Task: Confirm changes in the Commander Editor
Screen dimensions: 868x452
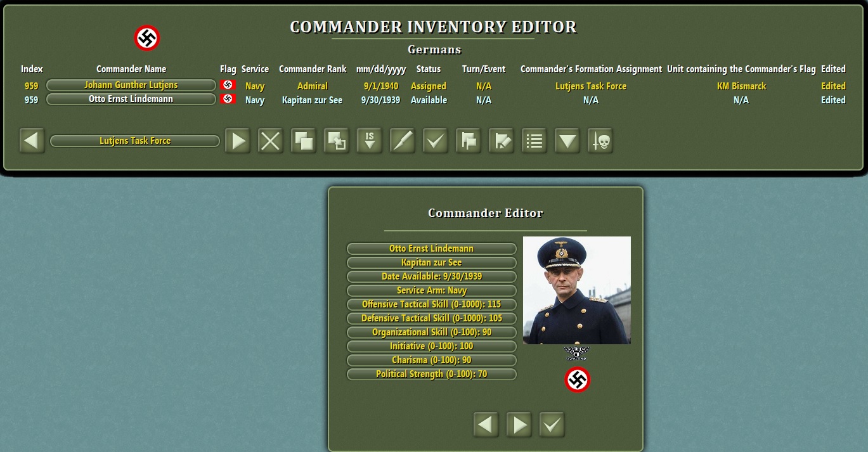Action: (x=552, y=424)
